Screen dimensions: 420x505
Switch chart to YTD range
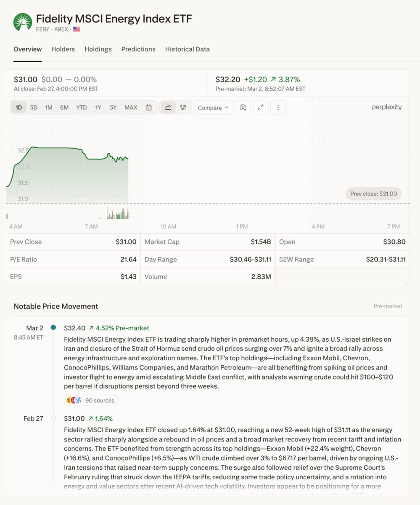[x=81, y=107]
